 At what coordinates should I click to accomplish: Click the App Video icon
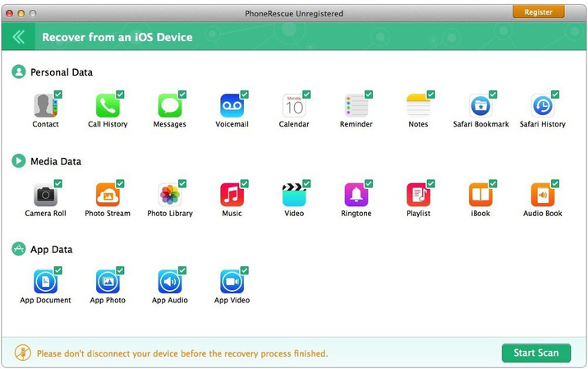pyautogui.click(x=232, y=282)
